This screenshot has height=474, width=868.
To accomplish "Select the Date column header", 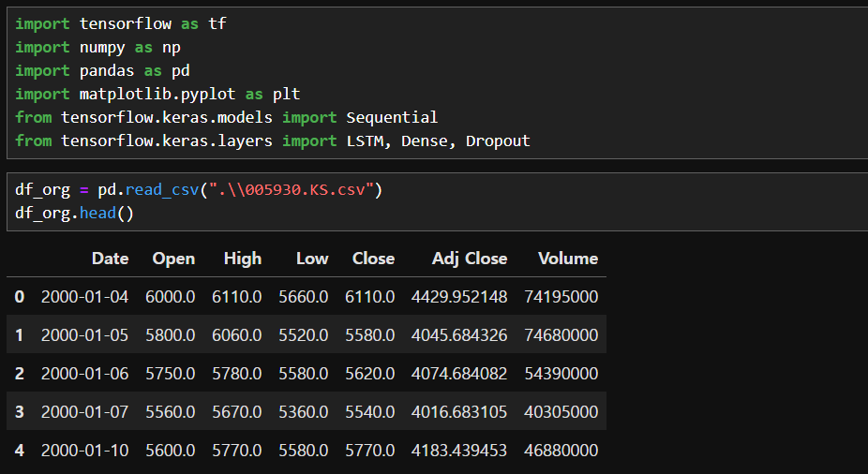I will click(111, 259).
